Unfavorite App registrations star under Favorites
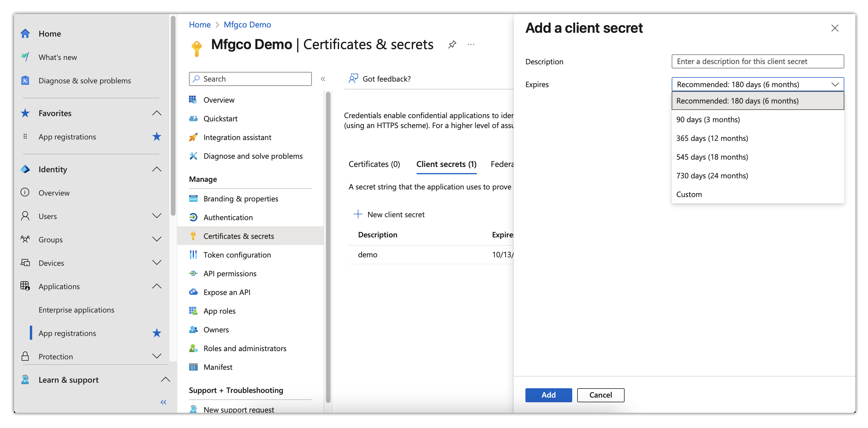The width and height of the screenshot is (868, 428). (x=157, y=137)
